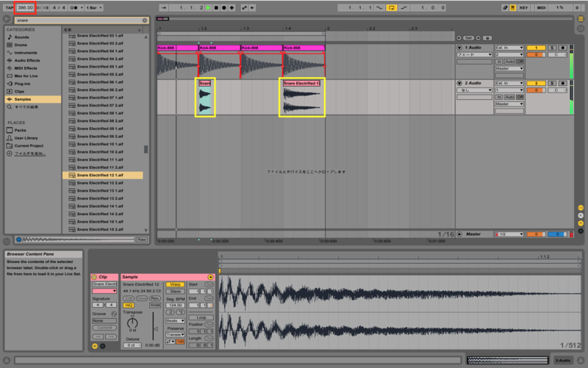Open the clip color dropdown
The width and height of the screenshot is (588, 368).
pyautogui.click(x=104, y=291)
